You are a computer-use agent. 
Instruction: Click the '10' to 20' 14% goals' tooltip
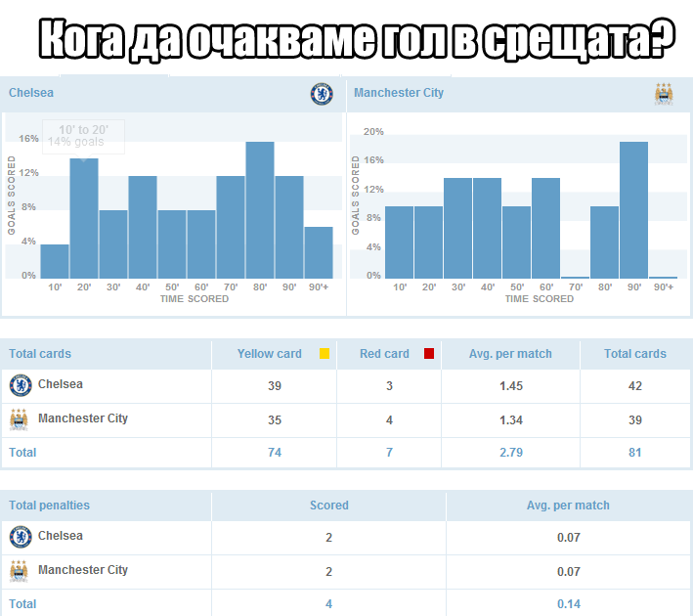(x=83, y=137)
